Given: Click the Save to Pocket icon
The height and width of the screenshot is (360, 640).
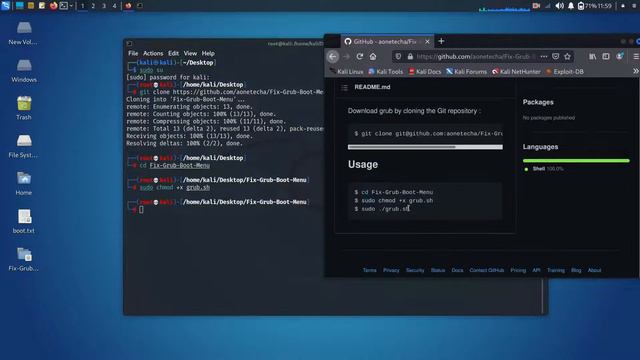Looking at the screenshot, I should (556, 57).
